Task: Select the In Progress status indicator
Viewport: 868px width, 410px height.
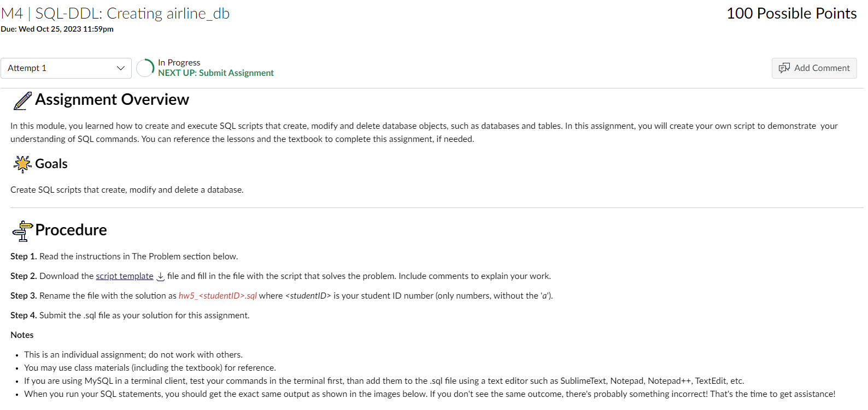Action: pos(179,62)
